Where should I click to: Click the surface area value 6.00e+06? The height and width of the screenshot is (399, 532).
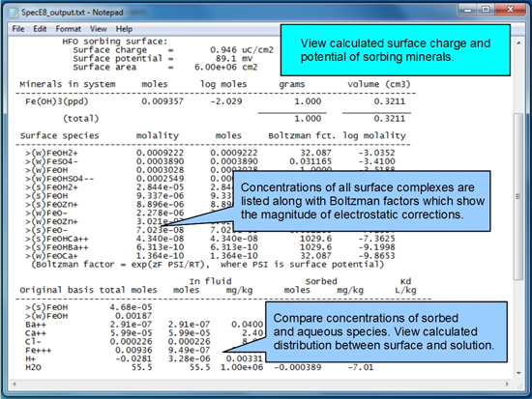[x=216, y=67]
